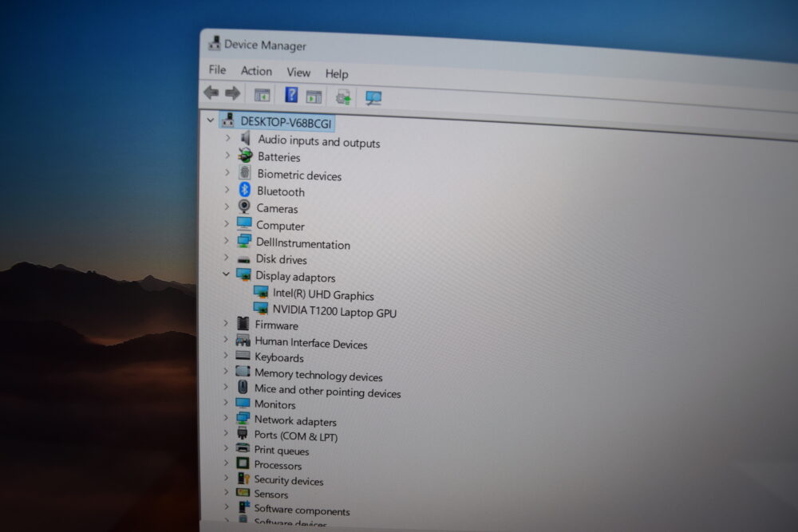
Task: Click the Disk drives icon
Action: pos(243,259)
